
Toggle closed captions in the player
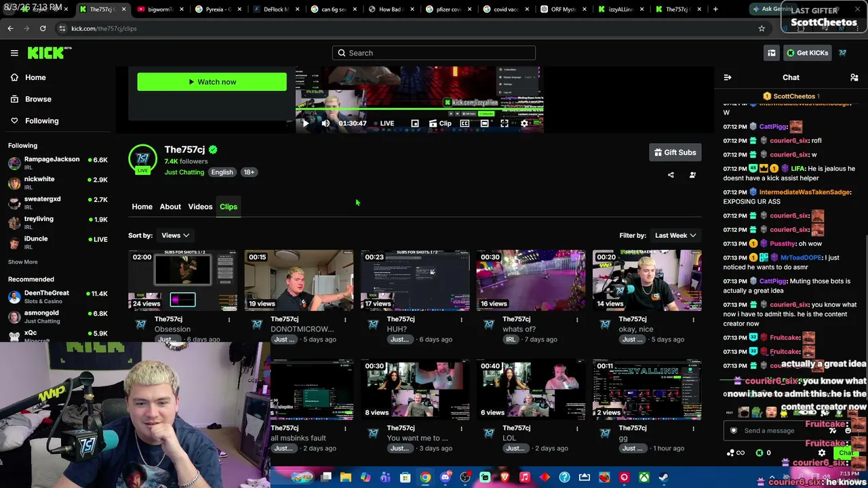[465, 123]
